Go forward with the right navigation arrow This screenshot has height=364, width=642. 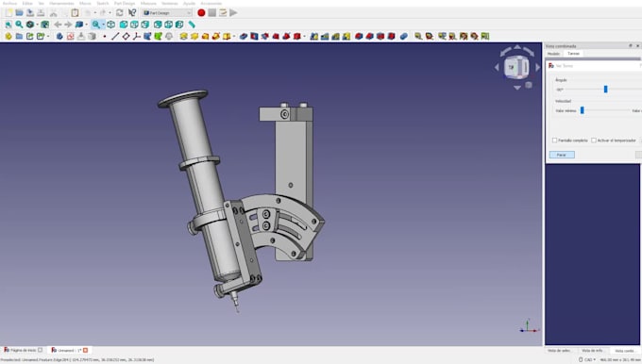click(68, 25)
